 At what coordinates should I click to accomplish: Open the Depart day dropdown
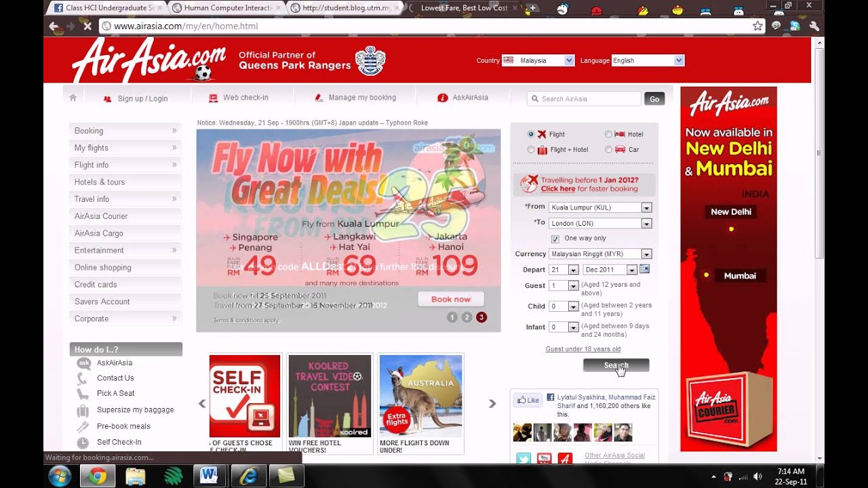point(564,270)
